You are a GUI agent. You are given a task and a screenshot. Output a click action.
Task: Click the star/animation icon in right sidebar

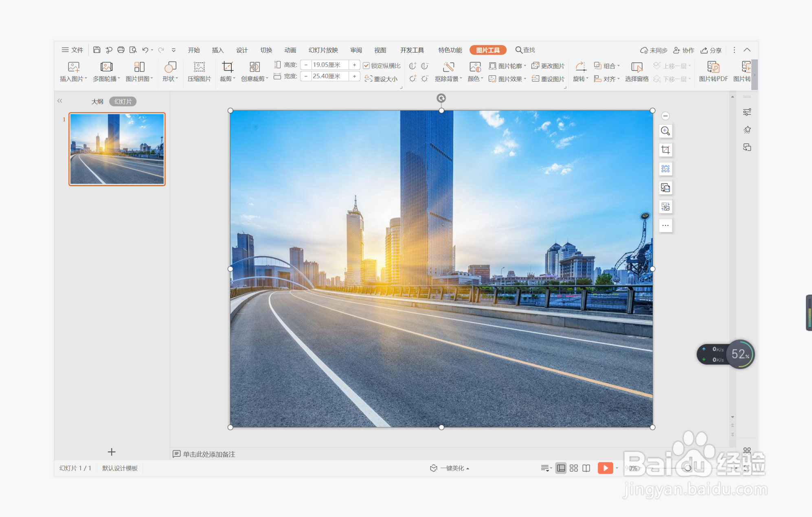pos(747,130)
